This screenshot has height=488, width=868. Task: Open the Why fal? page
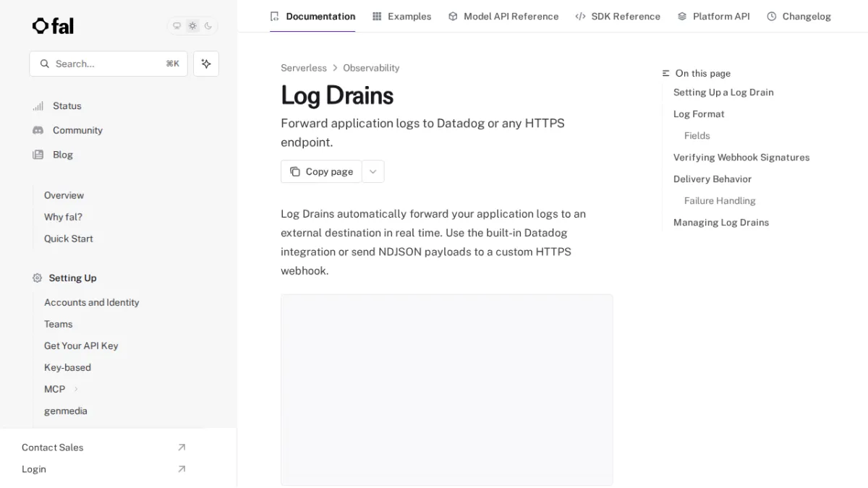(63, 217)
